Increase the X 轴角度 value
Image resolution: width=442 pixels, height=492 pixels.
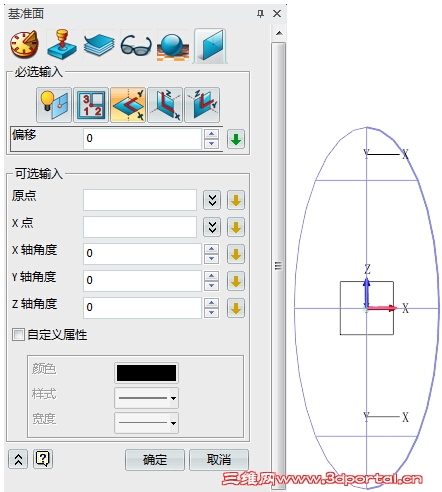pyautogui.click(x=211, y=249)
